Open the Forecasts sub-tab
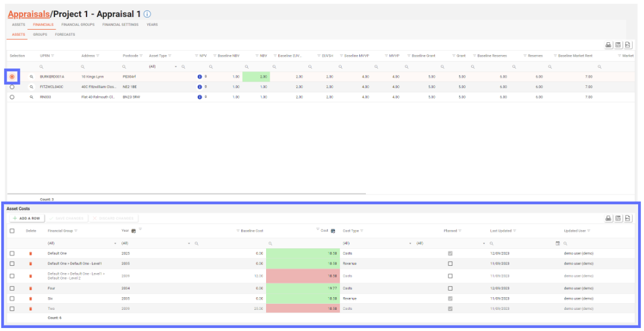 click(65, 34)
